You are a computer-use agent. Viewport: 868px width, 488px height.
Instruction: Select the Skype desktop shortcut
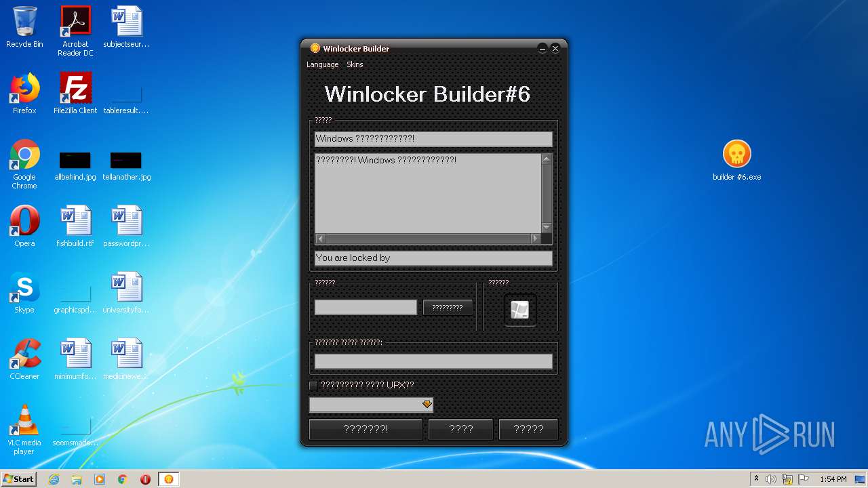click(24, 292)
